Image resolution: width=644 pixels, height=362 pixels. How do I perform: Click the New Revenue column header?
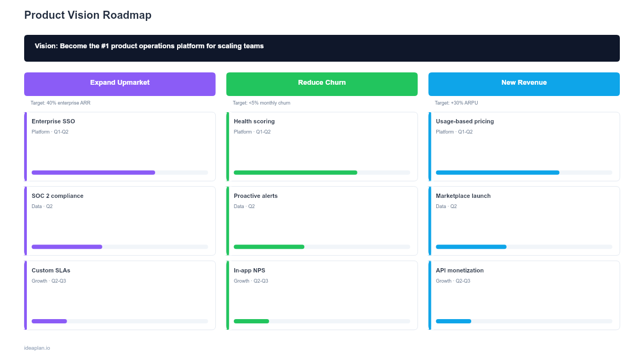pos(524,84)
